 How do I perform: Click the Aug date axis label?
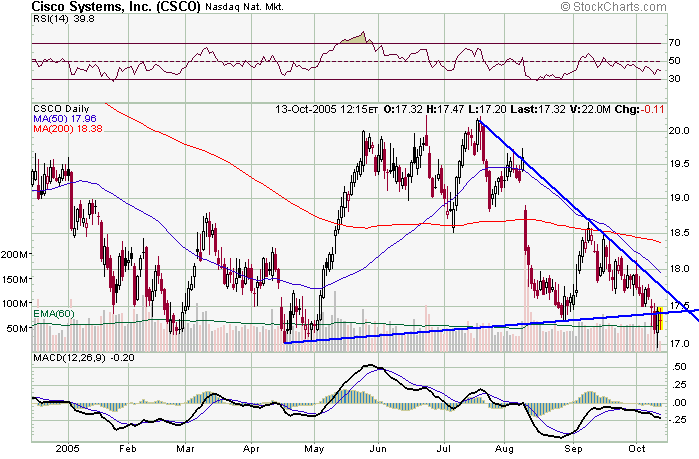[504, 449]
